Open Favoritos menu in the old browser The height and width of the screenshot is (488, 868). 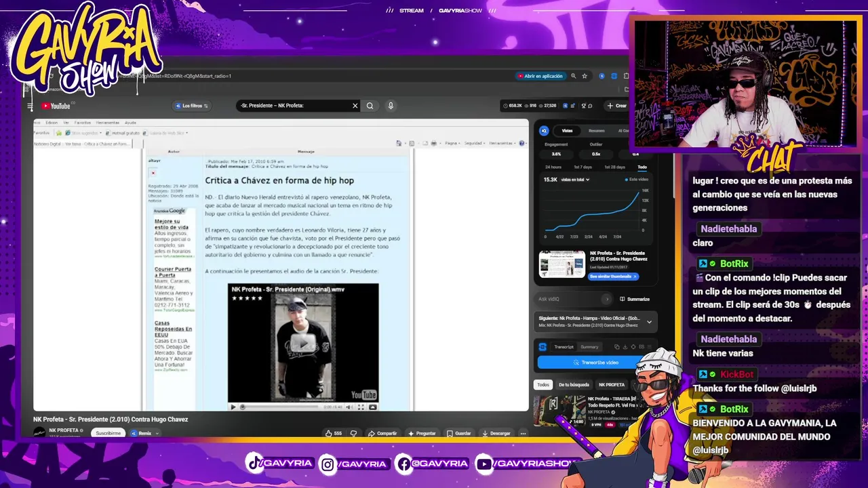[x=82, y=123]
